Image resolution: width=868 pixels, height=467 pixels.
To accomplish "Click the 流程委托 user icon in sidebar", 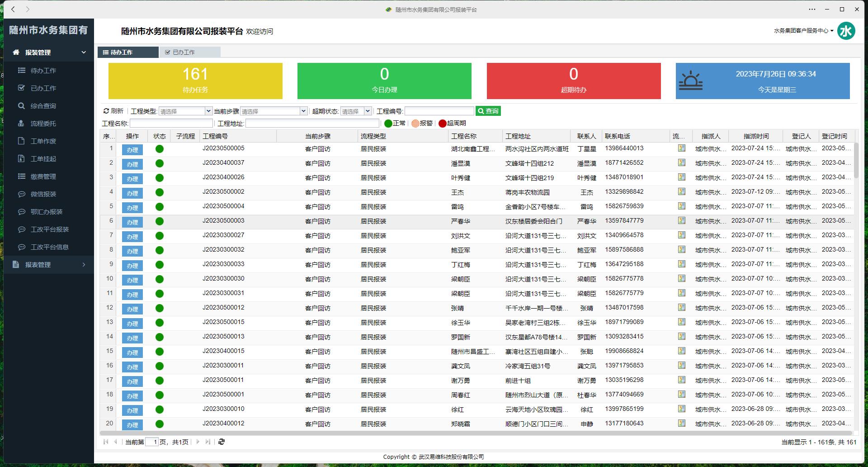I will pyautogui.click(x=21, y=124).
